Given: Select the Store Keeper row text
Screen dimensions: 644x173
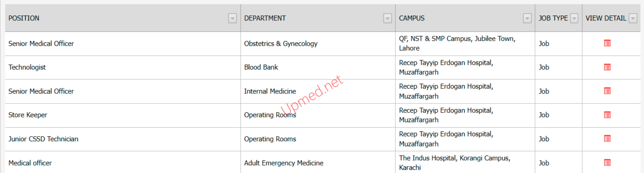Looking at the screenshot, I should [x=28, y=115].
